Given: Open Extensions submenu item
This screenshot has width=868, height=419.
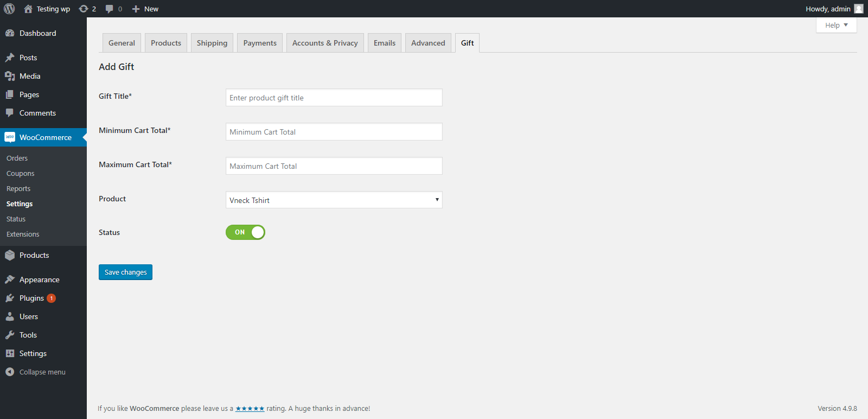Looking at the screenshot, I should (23, 234).
